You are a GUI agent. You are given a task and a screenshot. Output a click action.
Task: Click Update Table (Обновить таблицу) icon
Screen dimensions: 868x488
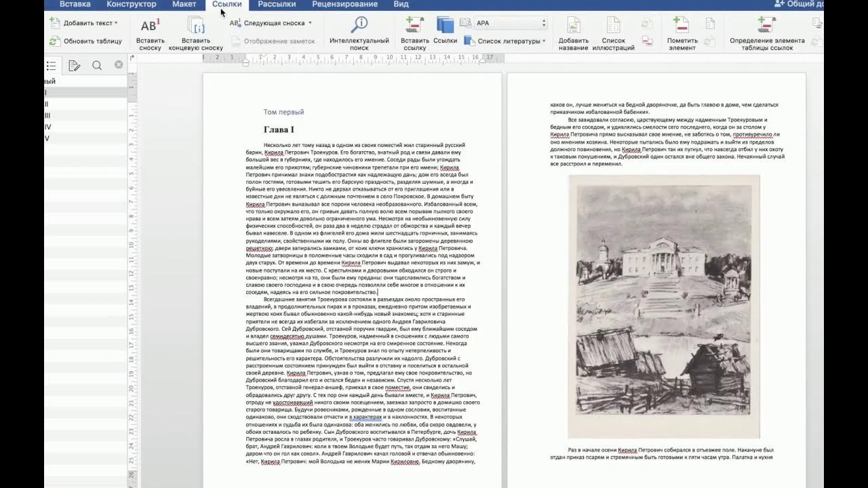(x=54, y=41)
